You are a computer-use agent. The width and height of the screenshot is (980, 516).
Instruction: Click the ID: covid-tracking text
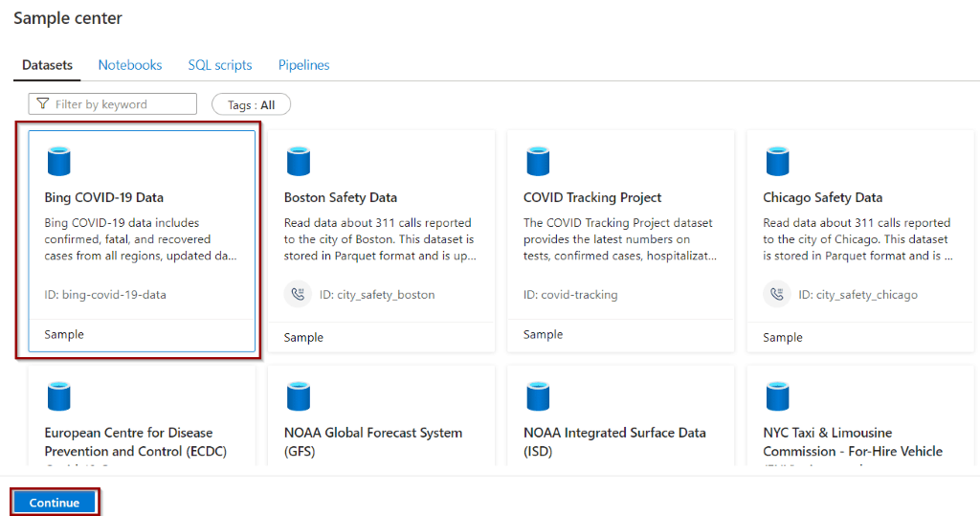point(570,295)
